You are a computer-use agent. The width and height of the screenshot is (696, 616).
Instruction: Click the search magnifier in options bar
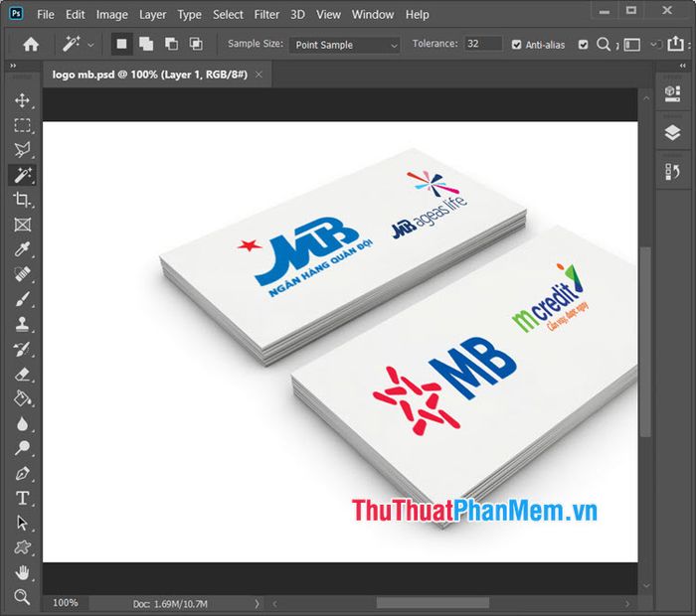click(604, 45)
